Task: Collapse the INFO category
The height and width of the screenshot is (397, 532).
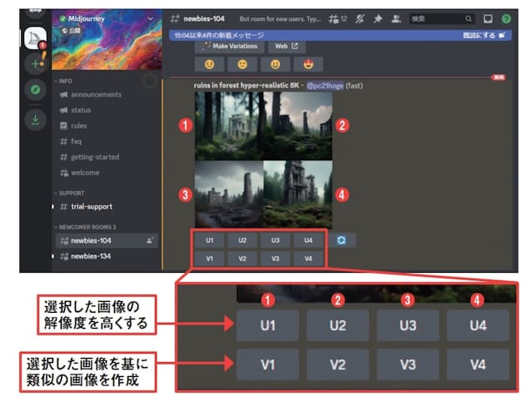Action: (x=63, y=81)
